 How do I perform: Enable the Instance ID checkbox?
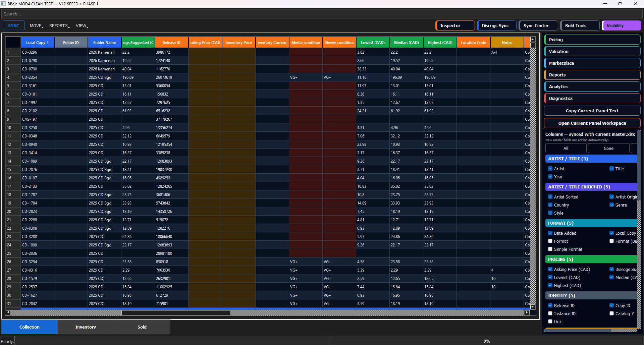pyautogui.click(x=550, y=313)
